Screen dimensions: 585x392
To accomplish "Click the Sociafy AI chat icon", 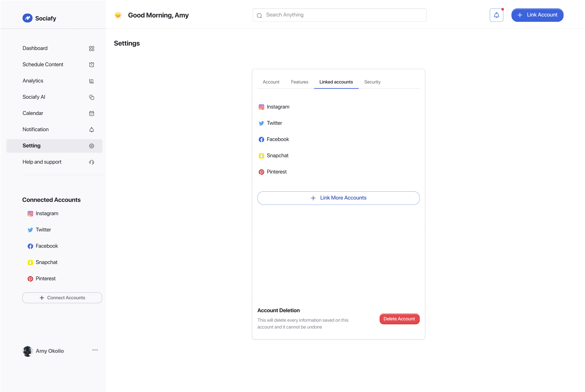I will 91,97.
